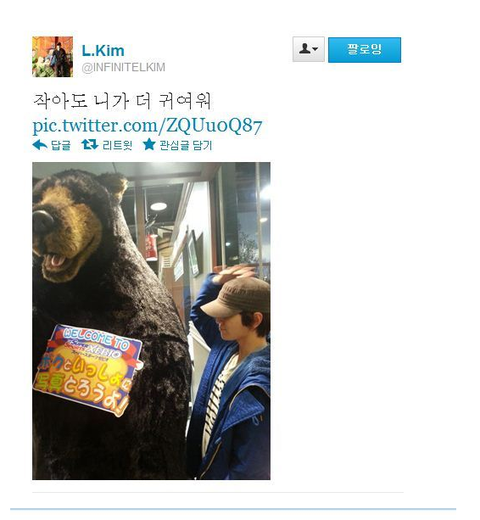
Task: Expand the user actions dropdown caret
Action: 315,49
